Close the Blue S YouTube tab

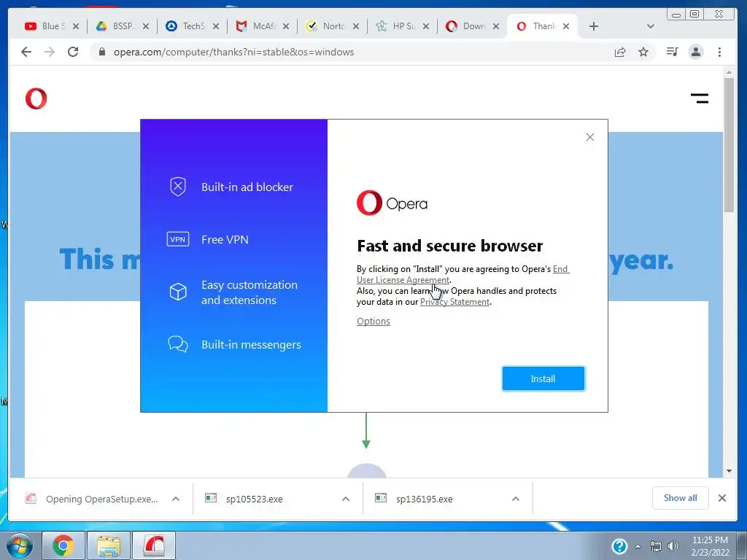(x=76, y=26)
